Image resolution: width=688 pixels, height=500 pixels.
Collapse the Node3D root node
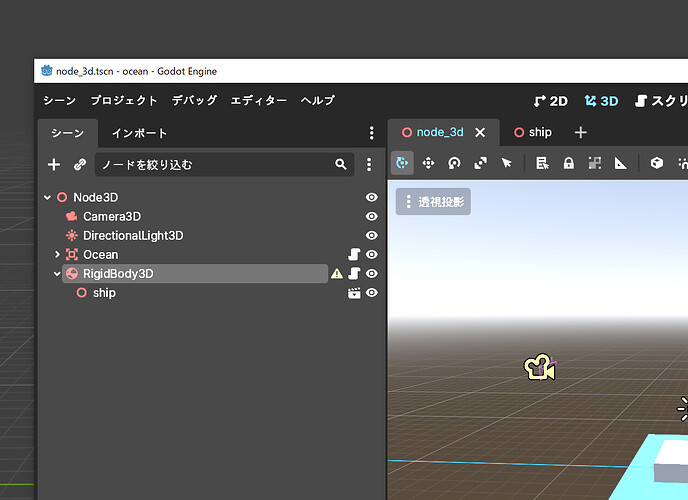(x=47, y=198)
